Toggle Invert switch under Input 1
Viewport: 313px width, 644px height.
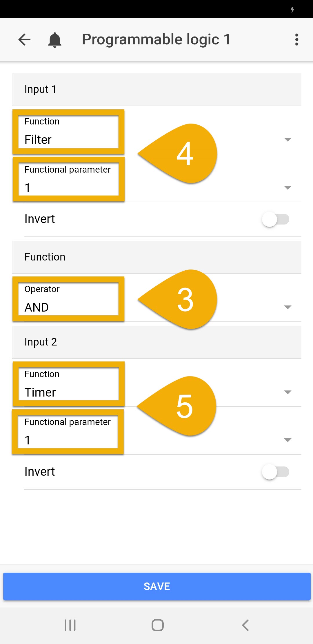pos(275,219)
